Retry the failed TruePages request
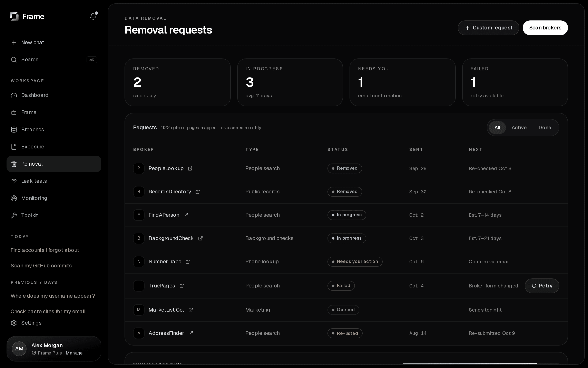 [x=542, y=286]
